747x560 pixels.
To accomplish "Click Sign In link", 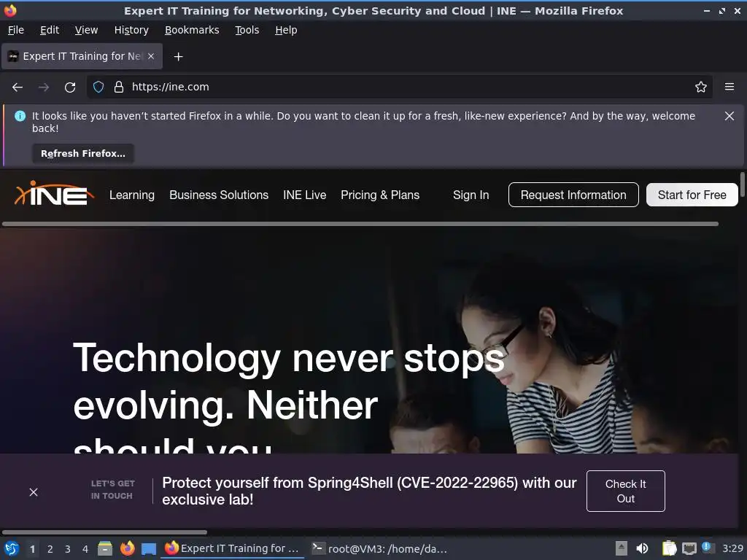I will (471, 195).
